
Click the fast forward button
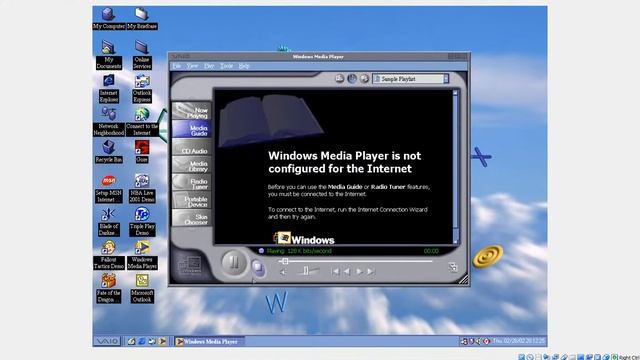click(359, 271)
